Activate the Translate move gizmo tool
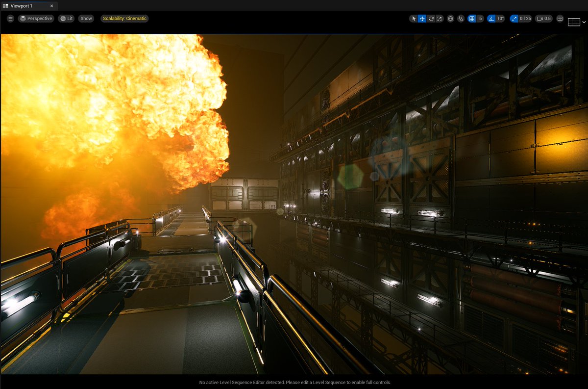 tap(422, 19)
